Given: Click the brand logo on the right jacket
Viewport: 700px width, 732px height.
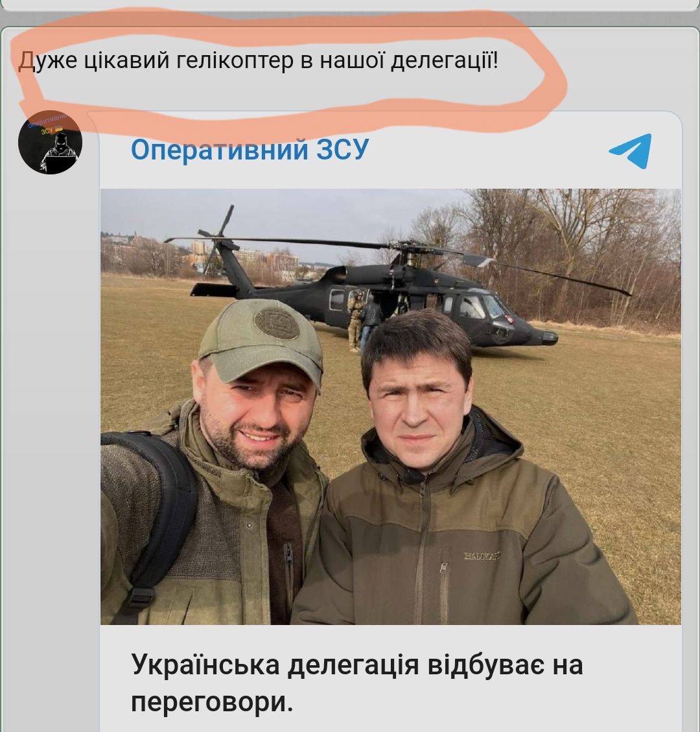Looking at the screenshot, I should (x=482, y=556).
